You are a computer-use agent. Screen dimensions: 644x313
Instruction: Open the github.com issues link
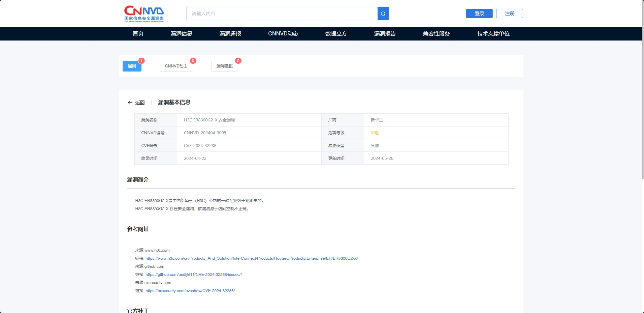click(x=194, y=275)
